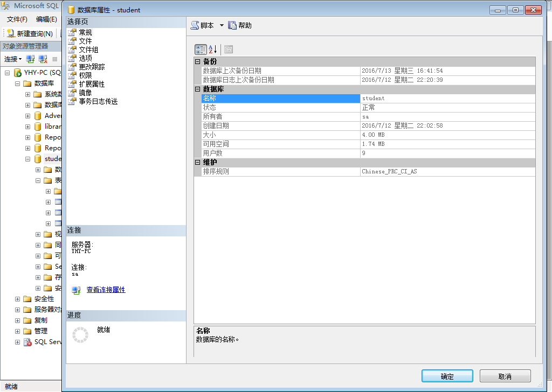Select the 可用空间 property row
This screenshot has width=552, height=392.
(368, 144)
